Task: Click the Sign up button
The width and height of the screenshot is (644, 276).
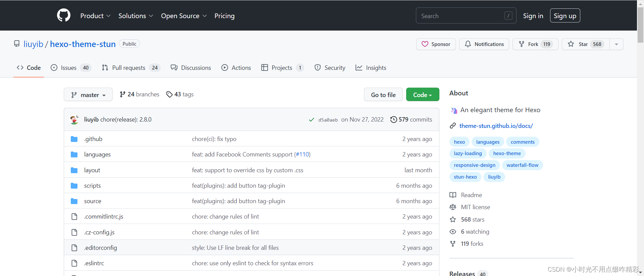Action: pos(565,16)
